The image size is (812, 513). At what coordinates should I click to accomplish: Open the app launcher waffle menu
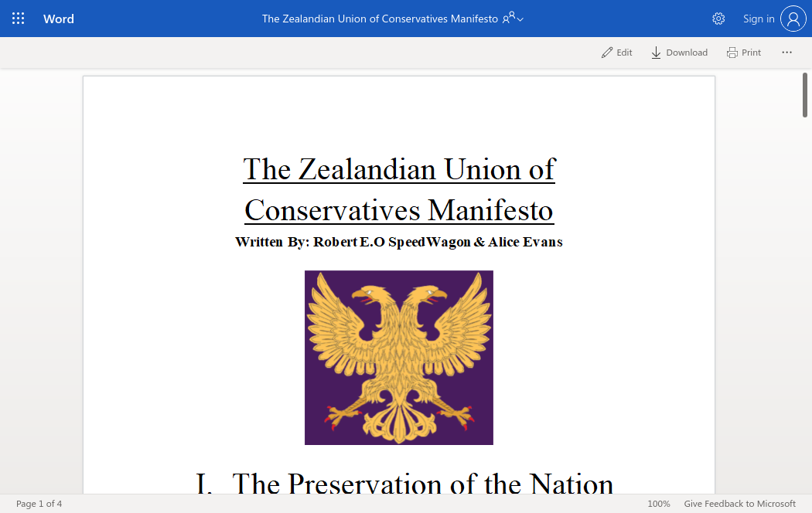tap(19, 19)
